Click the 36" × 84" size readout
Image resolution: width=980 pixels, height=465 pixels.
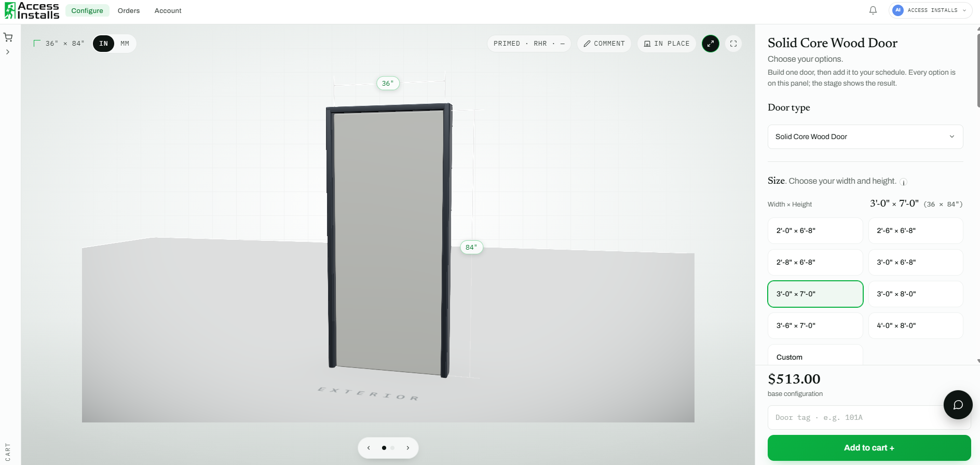pyautogui.click(x=59, y=44)
